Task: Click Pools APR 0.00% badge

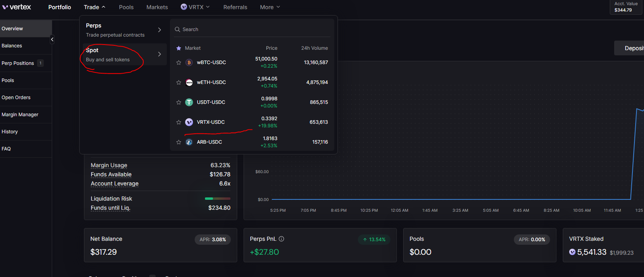Action: click(x=532, y=240)
